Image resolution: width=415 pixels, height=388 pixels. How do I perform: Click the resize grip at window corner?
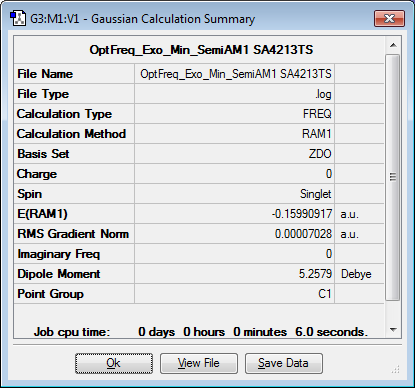point(395,369)
